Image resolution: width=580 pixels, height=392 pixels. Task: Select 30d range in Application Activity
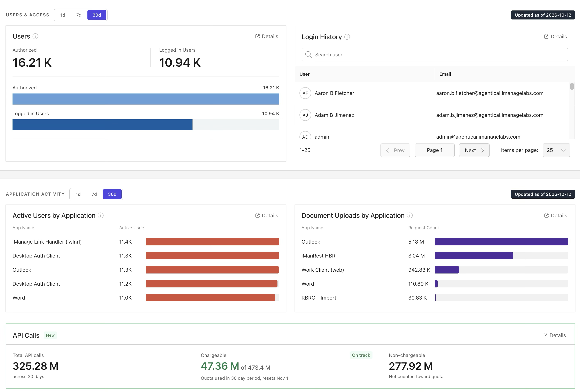[x=112, y=194]
